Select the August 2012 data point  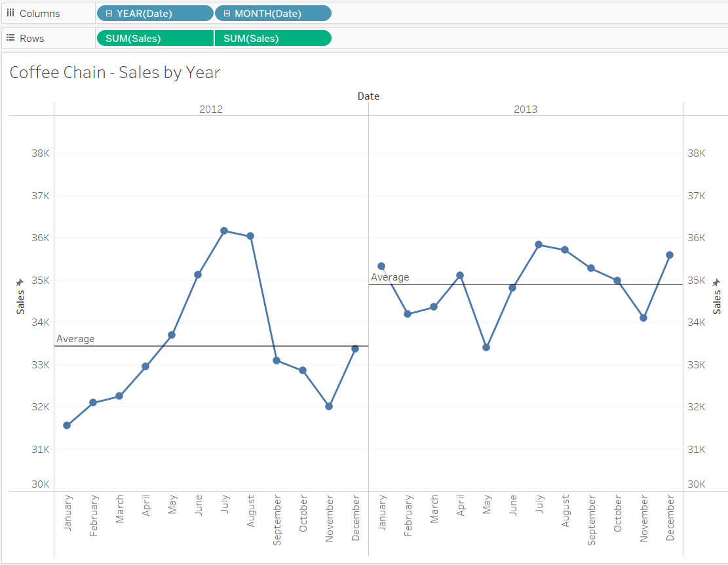[250, 236]
